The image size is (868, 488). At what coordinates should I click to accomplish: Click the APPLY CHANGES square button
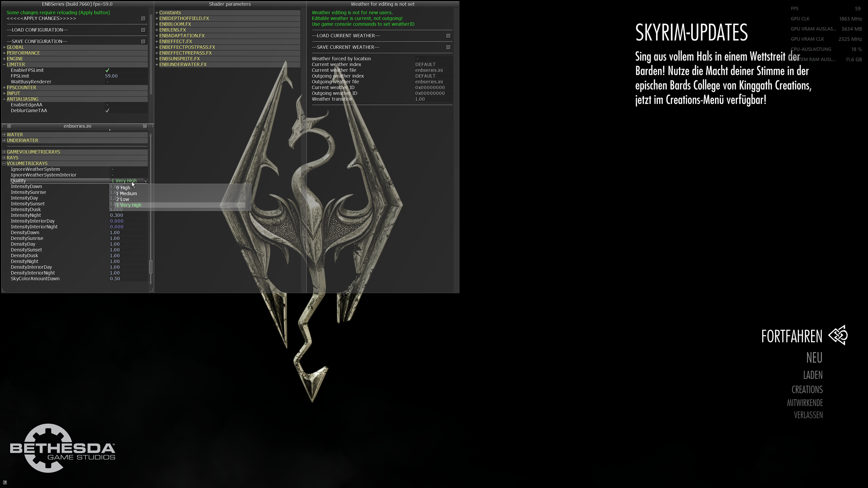[x=143, y=19]
